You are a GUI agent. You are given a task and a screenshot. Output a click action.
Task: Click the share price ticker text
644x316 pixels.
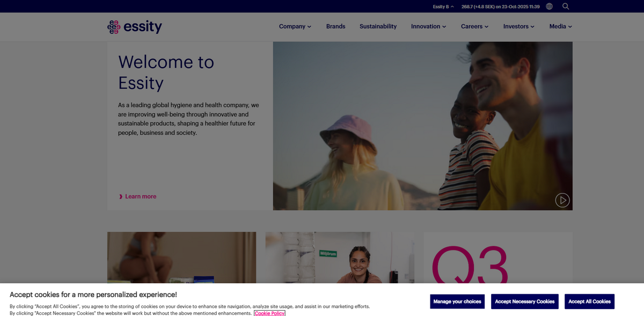pyautogui.click(x=500, y=6)
